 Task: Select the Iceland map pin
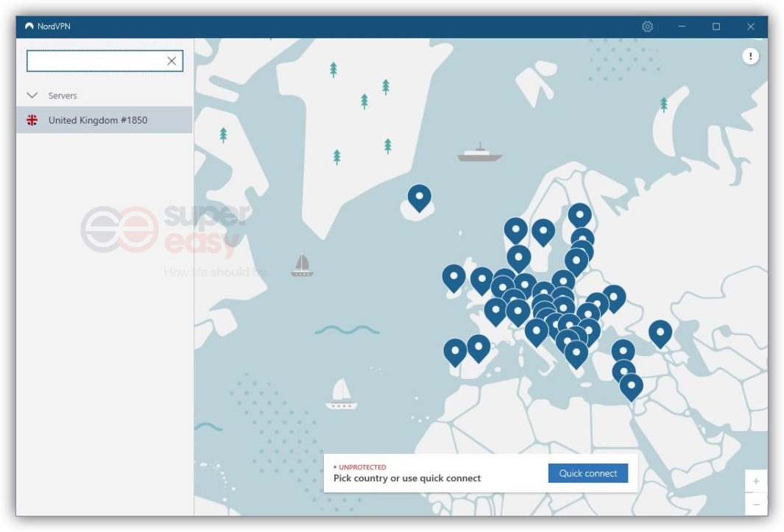(420, 198)
